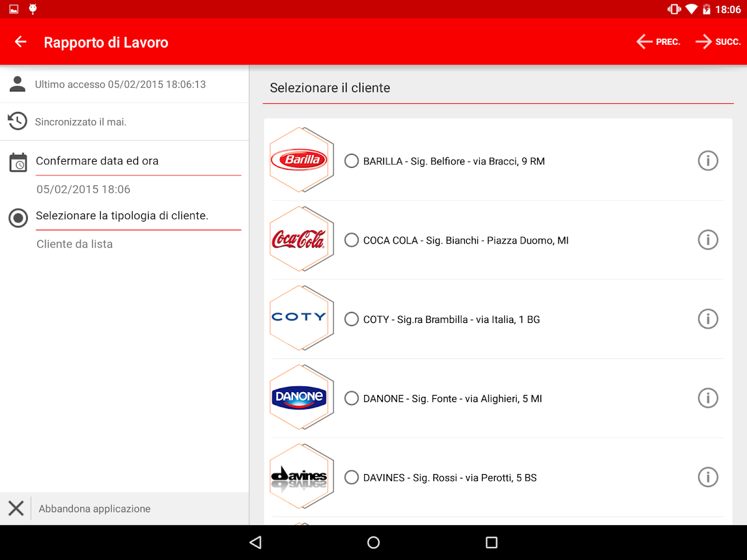Viewport: 747px width, 560px height.
Task: Open the Cliente da lista selection
Action: [x=75, y=244]
